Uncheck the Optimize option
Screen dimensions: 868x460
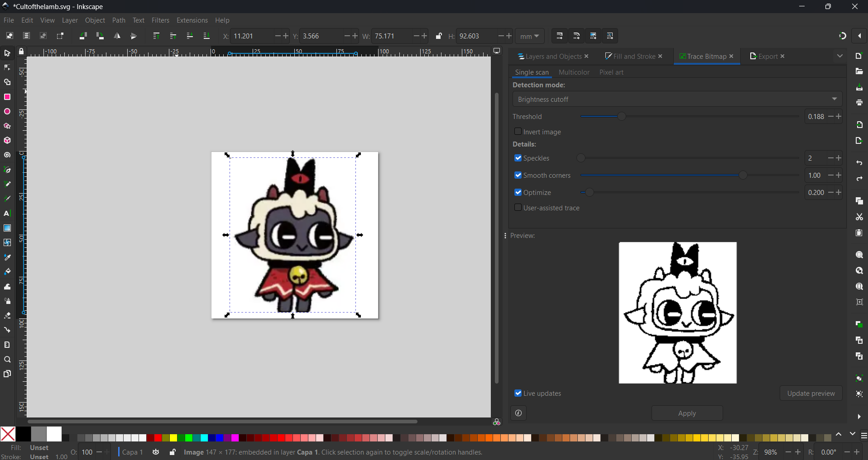[518, 192]
